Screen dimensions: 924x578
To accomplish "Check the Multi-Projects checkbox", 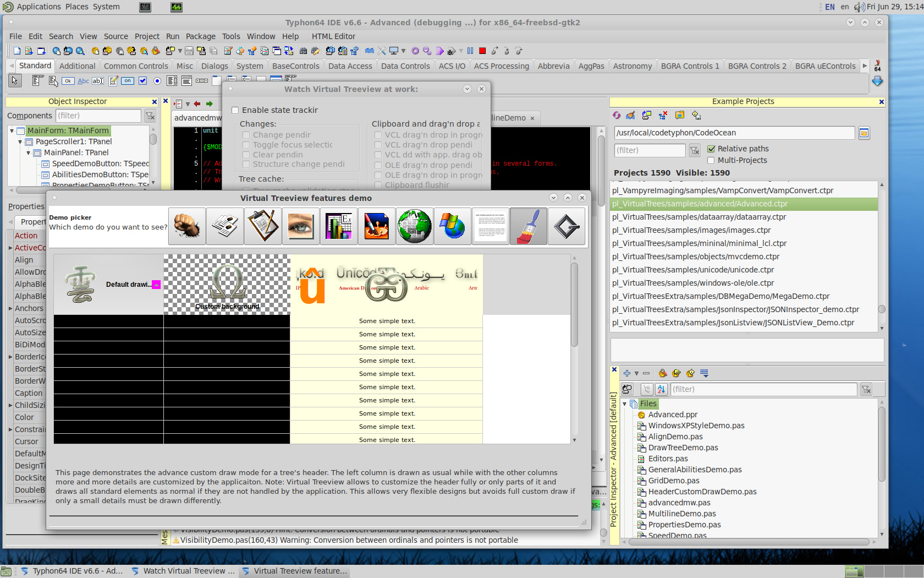I will point(711,160).
